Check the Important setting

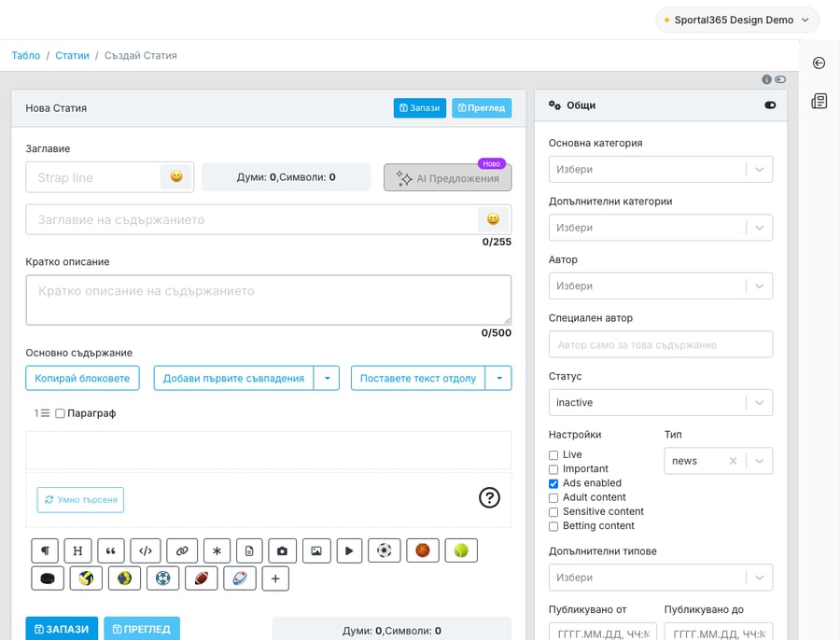pos(553,469)
